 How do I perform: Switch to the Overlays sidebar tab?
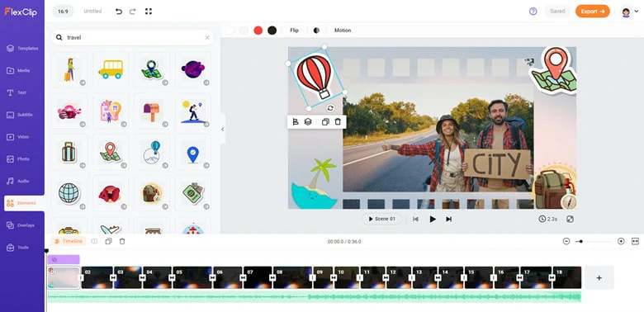click(22, 225)
